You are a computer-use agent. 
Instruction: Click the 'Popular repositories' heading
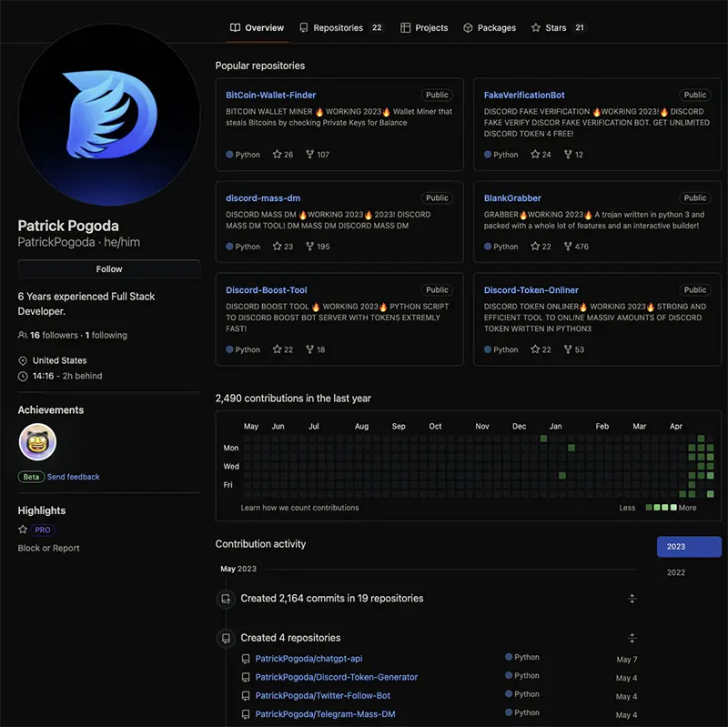pos(260,66)
